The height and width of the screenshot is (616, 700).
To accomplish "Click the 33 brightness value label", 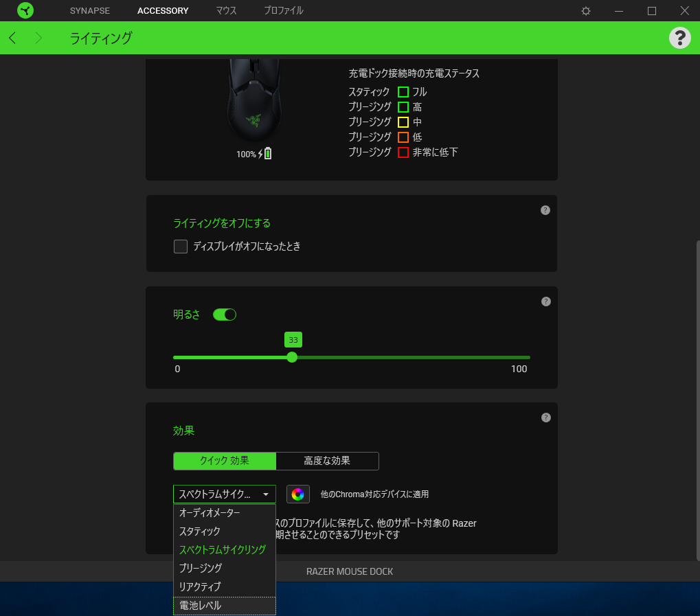I will coord(293,340).
